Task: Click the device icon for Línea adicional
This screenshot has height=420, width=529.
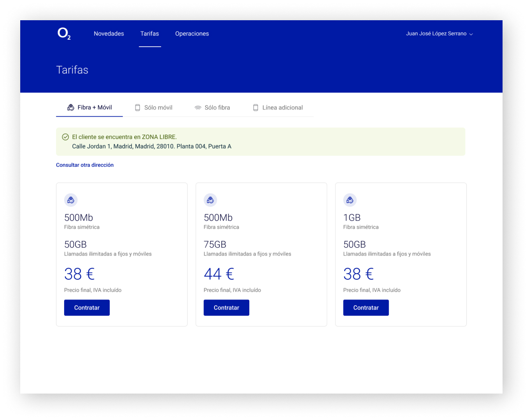Action: (x=256, y=108)
